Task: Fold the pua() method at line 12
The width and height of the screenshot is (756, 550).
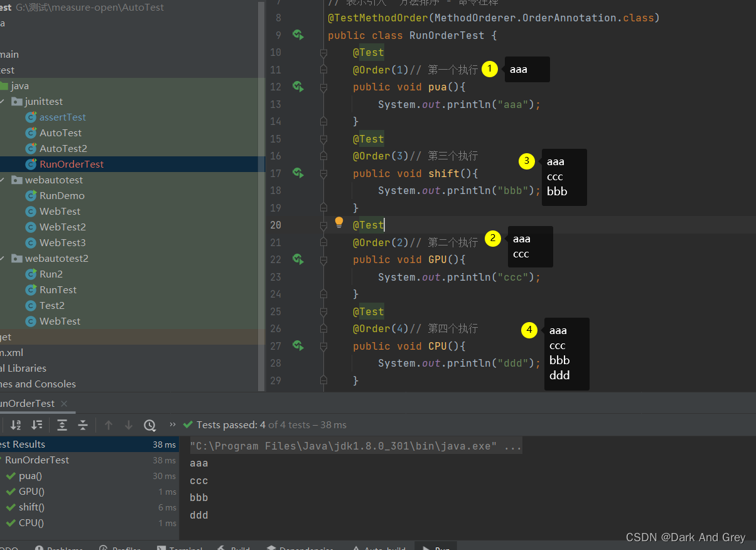Action: coord(323,88)
